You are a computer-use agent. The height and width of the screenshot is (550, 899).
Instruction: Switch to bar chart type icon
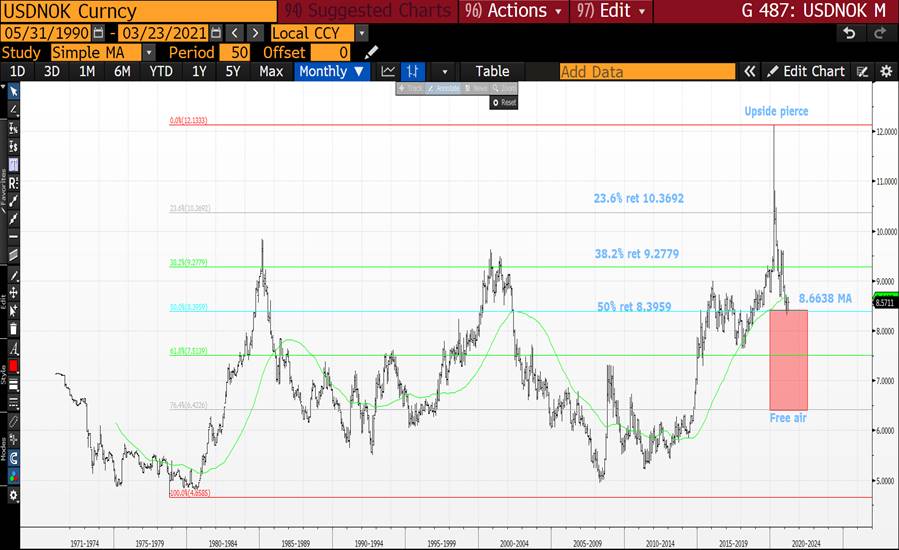tap(412, 72)
